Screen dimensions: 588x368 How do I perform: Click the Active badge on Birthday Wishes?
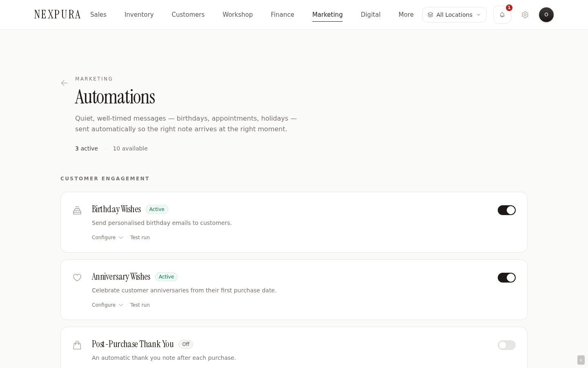(x=157, y=209)
